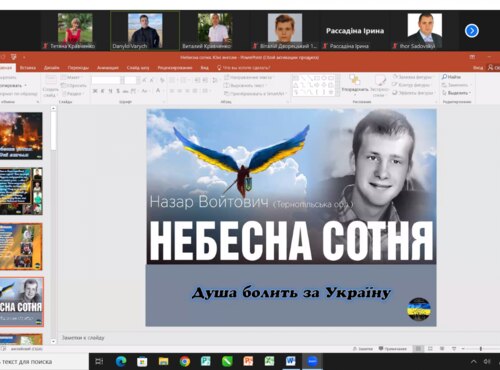The width and height of the screenshot is (500, 370).
Task: Click the Создать слайд button
Action: point(51,86)
